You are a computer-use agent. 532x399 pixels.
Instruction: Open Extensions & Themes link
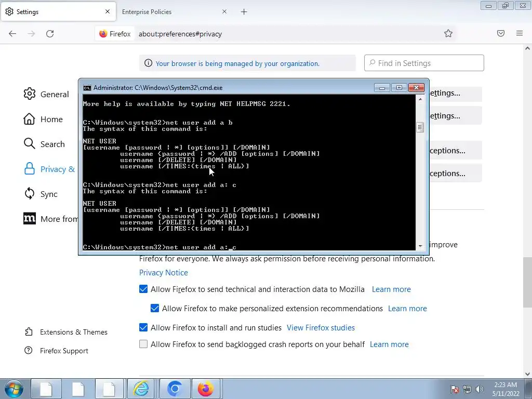pyautogui.click(x=74, y=332)
